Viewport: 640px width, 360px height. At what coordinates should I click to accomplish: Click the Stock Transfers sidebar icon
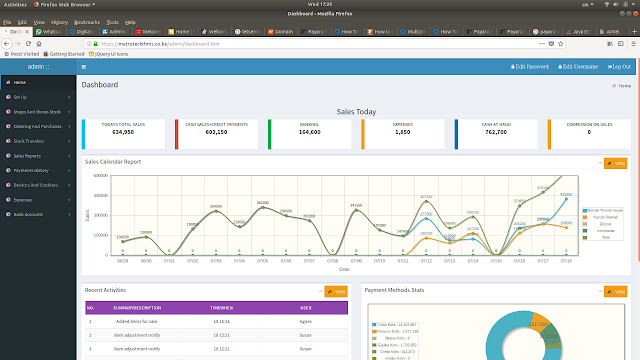[8, 141]
